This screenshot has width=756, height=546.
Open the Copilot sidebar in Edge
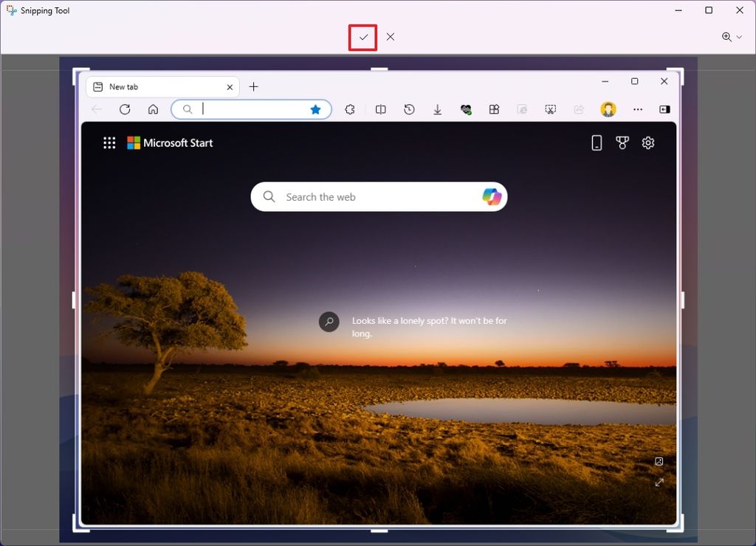664,109
